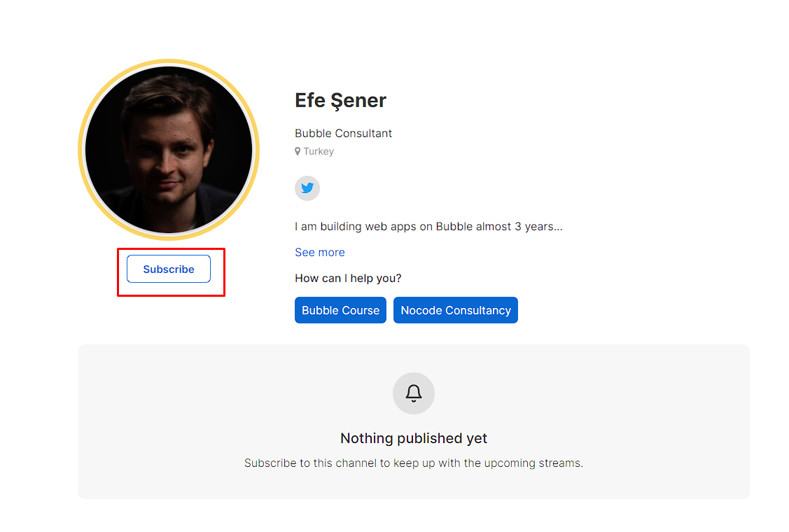Click the yellow ring around the avatar

click(169, 62)
